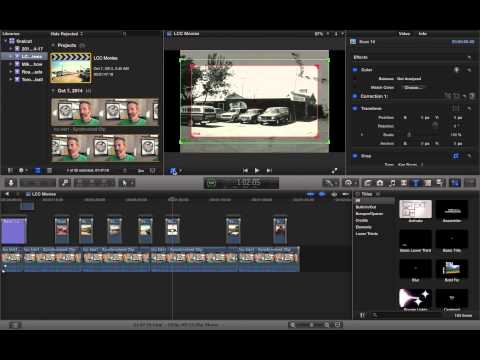Enter full screen playback from viewer
Screen dimensions: 480x360
click(x=334, y=171)
